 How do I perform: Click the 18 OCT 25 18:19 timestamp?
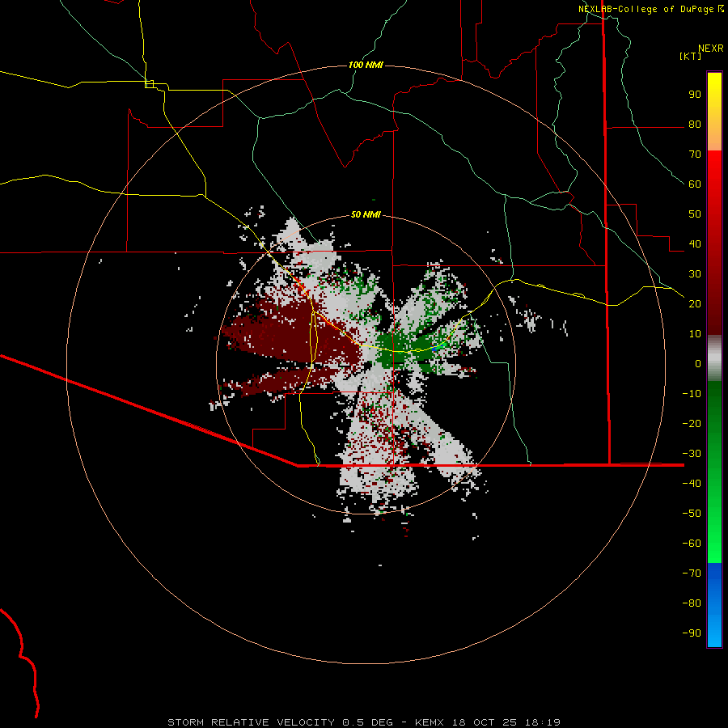[x=506, y=722]
